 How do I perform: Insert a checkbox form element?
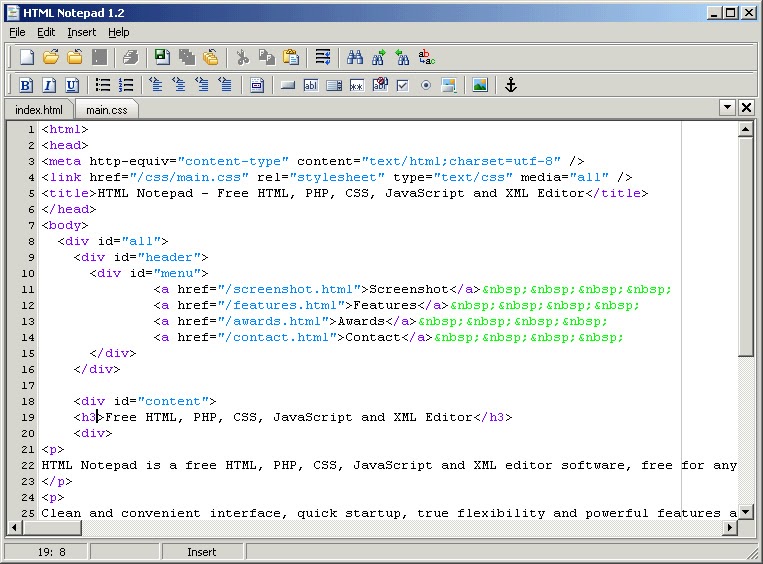click(403, 85)
